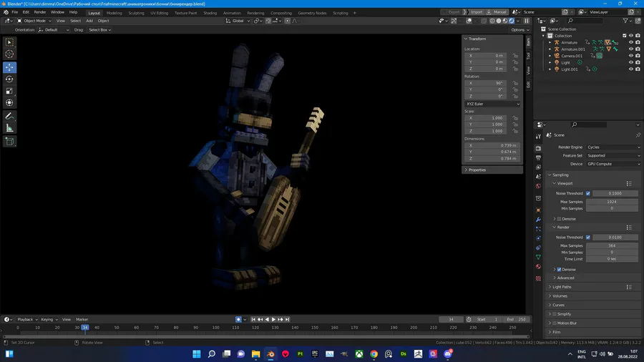This screenshot has height=362, width=644.
Task: Select the Measure tool
Action: point(9,128)
